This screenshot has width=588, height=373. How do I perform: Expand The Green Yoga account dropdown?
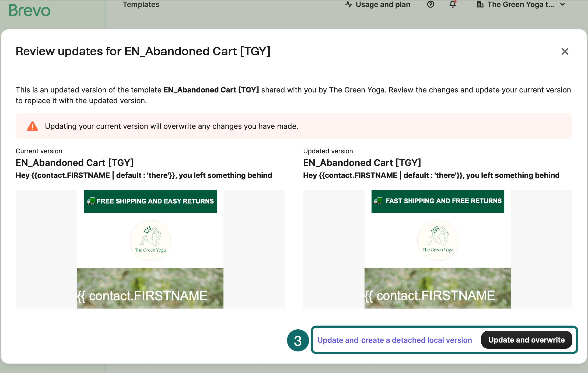pos(563,5)
